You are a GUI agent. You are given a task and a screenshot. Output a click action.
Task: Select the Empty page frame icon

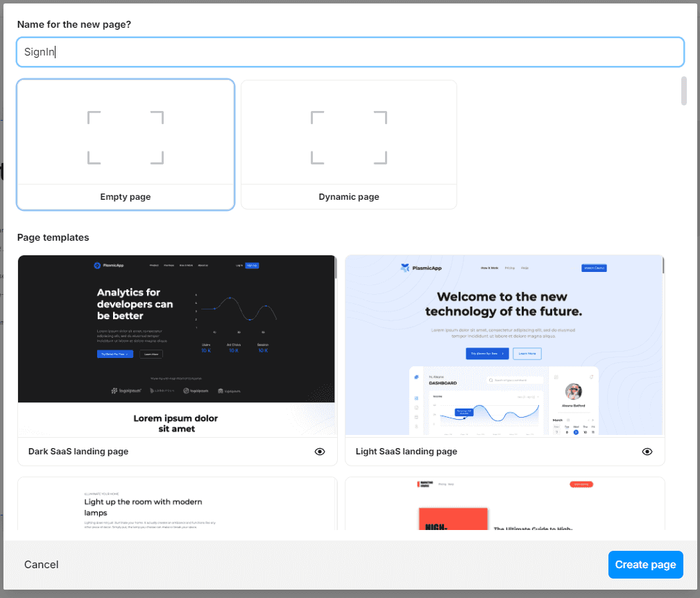tap(126, 137)
